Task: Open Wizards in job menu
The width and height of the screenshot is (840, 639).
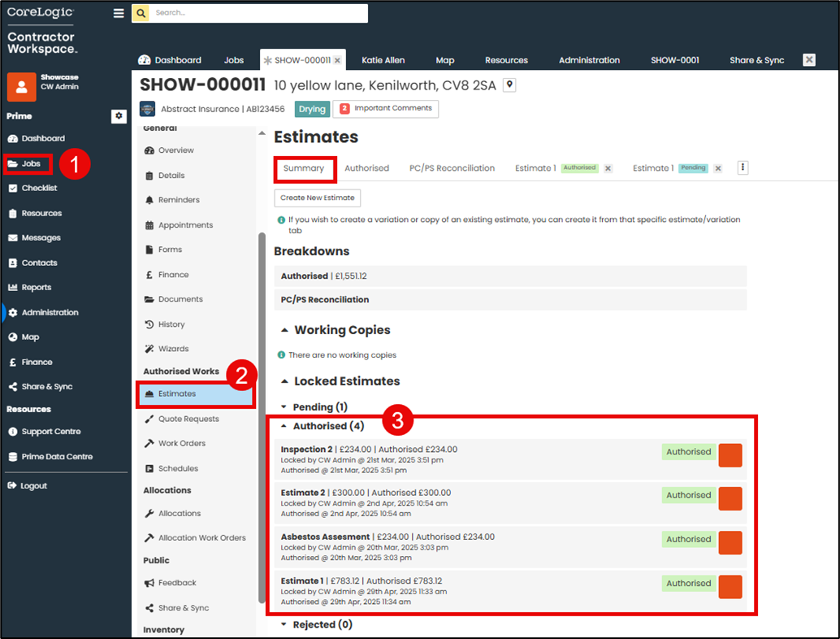Action: click(167, 349)
